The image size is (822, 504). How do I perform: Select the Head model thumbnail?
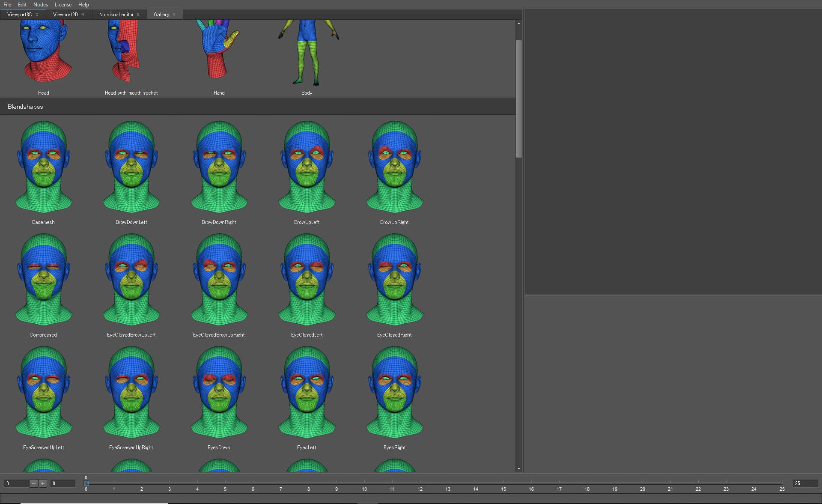44,51
